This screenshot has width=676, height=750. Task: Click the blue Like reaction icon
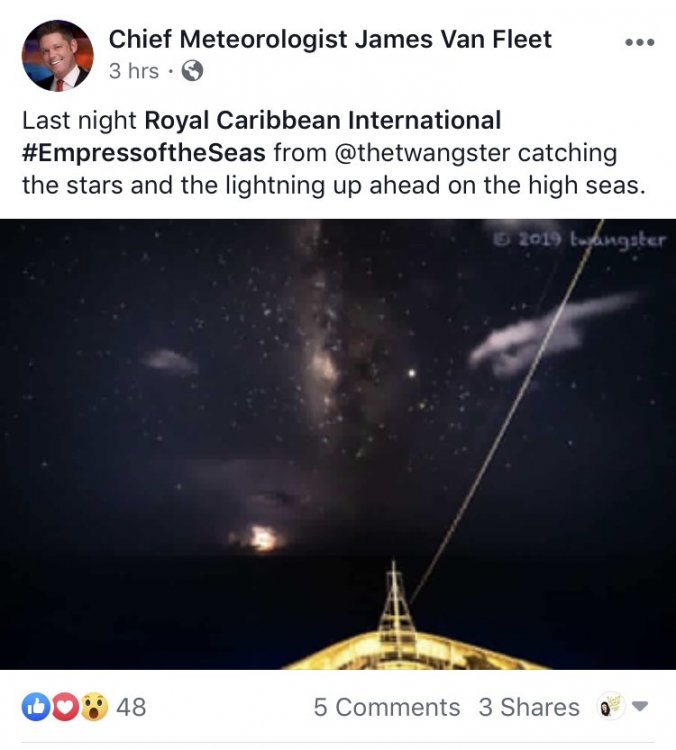tap(36, 706)
